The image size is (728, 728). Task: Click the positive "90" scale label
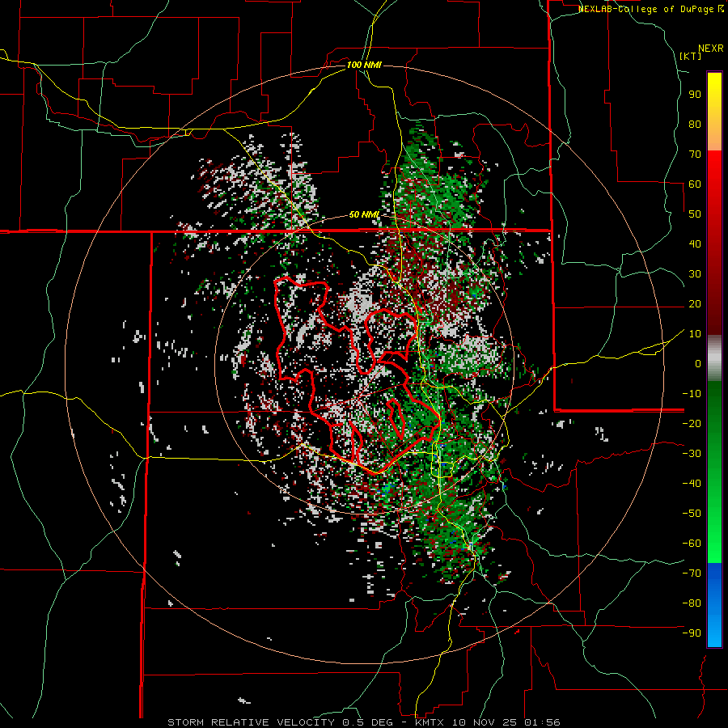[695, 95]
